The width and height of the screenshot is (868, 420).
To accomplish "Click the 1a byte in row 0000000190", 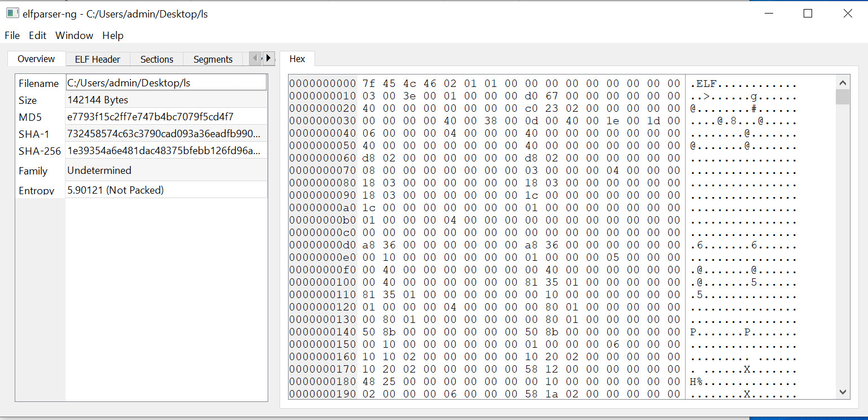I will tap(551, 394).
